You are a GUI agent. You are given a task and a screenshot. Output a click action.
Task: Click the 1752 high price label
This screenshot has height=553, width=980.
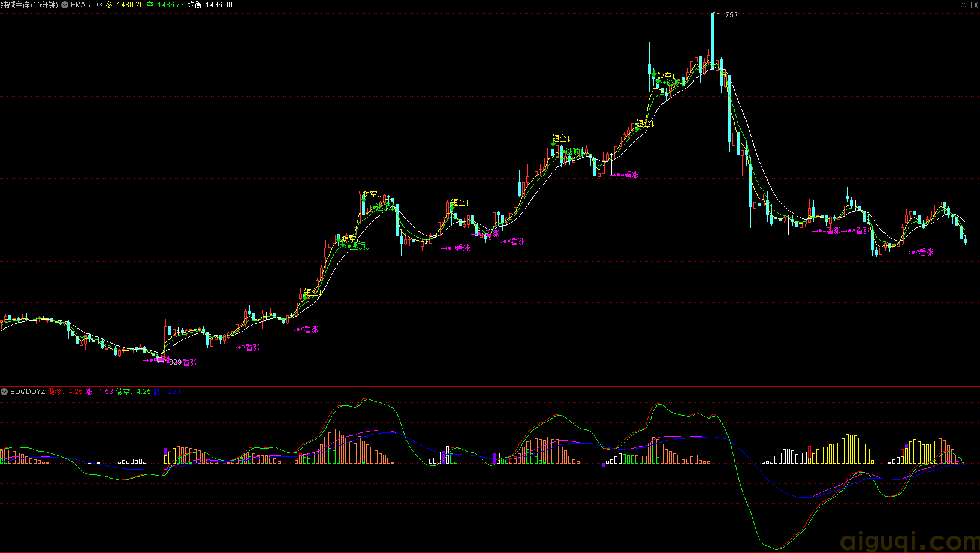point(729,15)
